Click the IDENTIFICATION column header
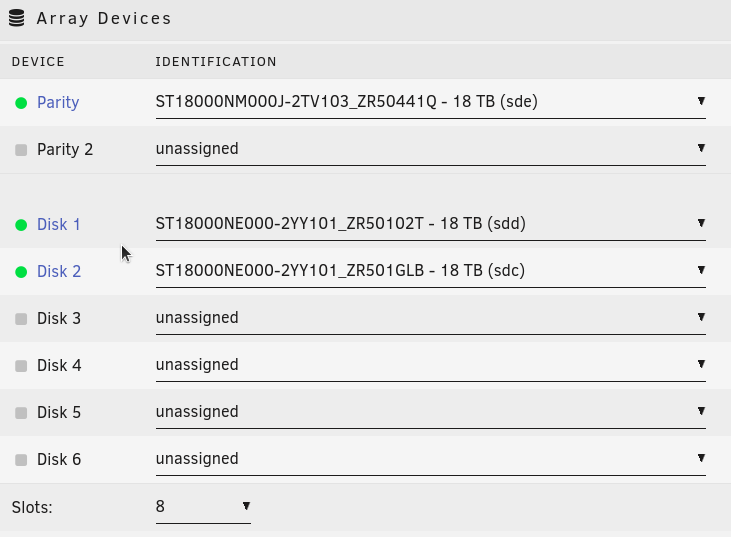This screenshot has height=537, width=731. click(x=216, y=62)
